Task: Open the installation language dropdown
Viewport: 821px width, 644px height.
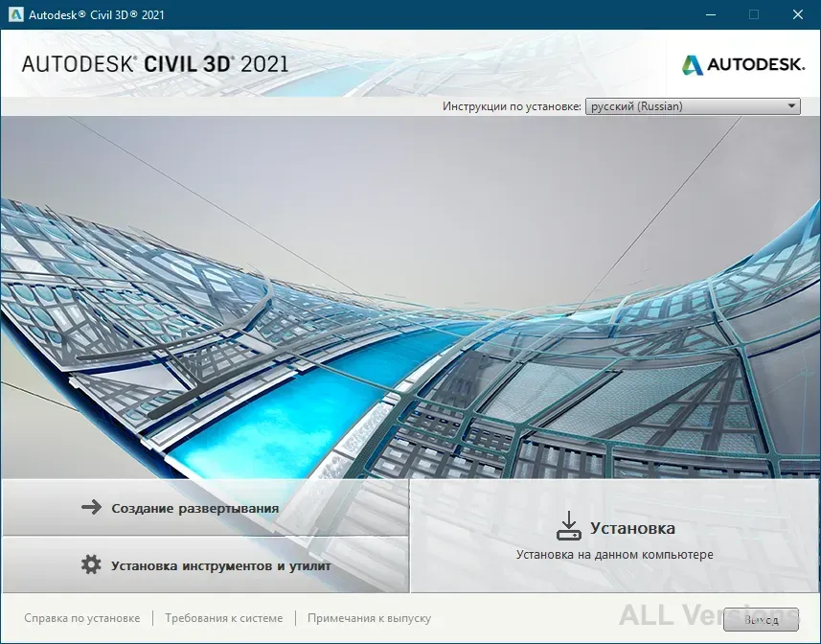Action: 693,106
